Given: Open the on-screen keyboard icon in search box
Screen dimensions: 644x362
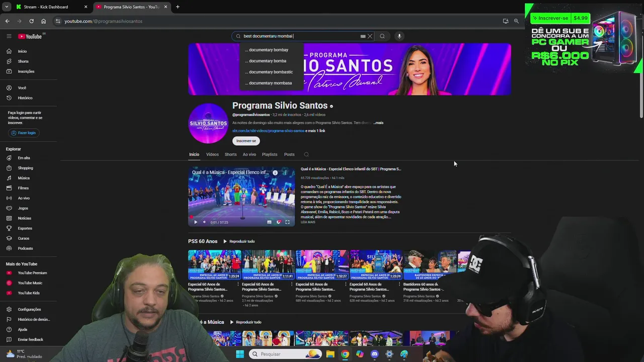Looking at the screenshot, I should tap(363, 36).
